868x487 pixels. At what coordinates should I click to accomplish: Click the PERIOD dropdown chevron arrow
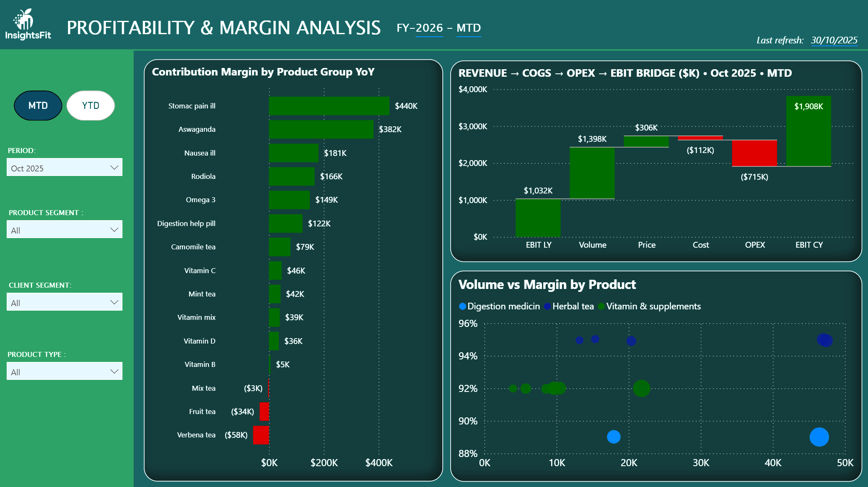pyautogui.click(x=114, y=168)
